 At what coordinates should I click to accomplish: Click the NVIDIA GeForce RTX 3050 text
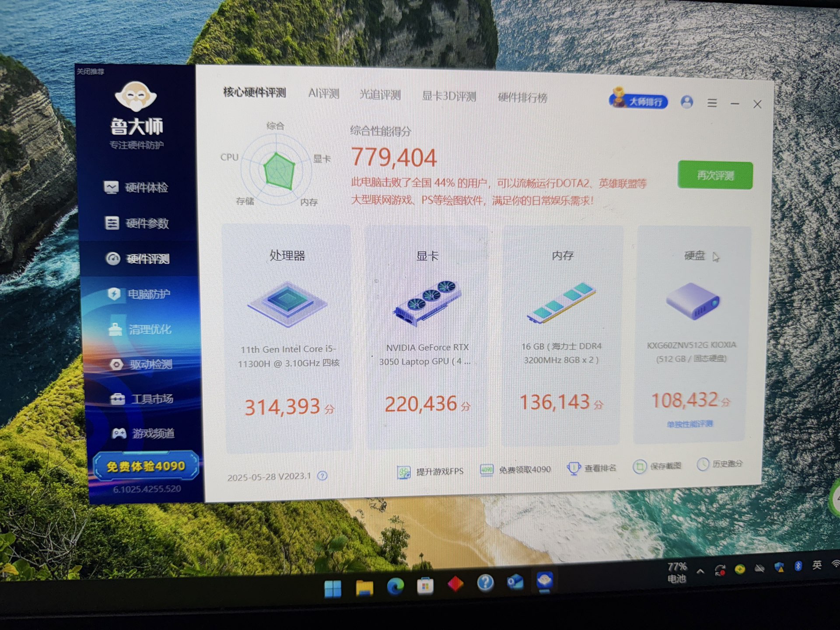tap(425, 354)
